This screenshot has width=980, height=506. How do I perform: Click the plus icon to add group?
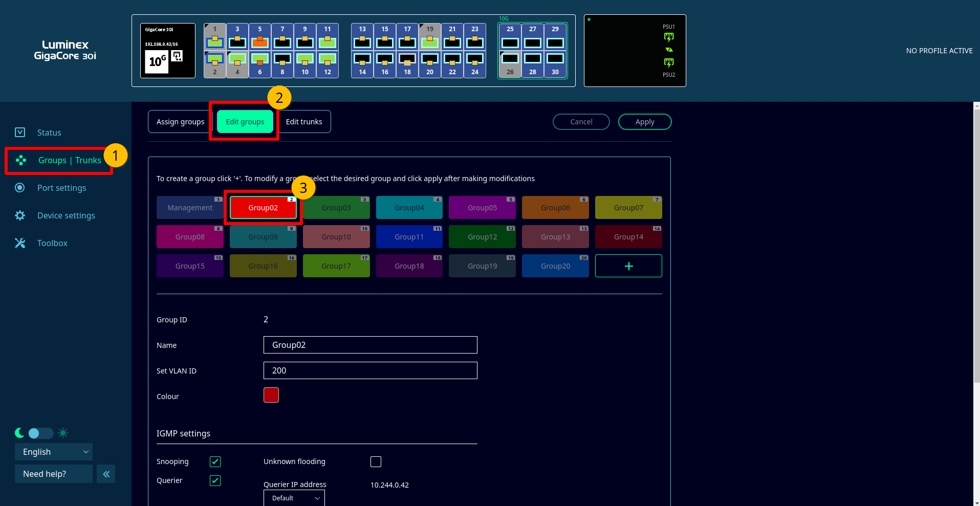[x=628, y=266]
